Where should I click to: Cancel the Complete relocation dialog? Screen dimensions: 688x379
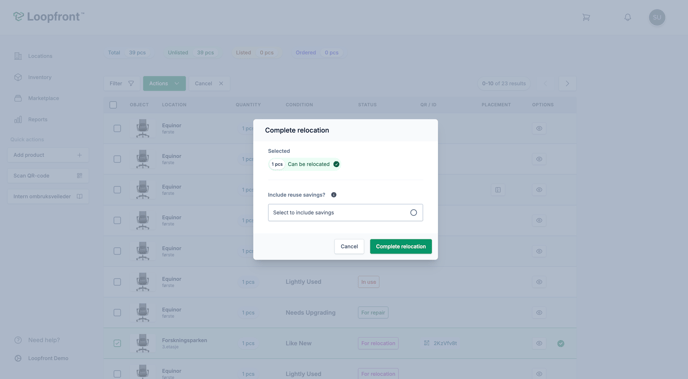[x=349, y=247]
